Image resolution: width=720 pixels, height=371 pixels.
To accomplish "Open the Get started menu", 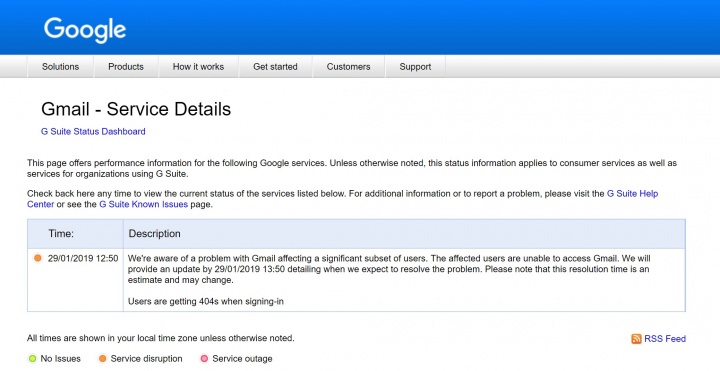I will coord(276,67).
